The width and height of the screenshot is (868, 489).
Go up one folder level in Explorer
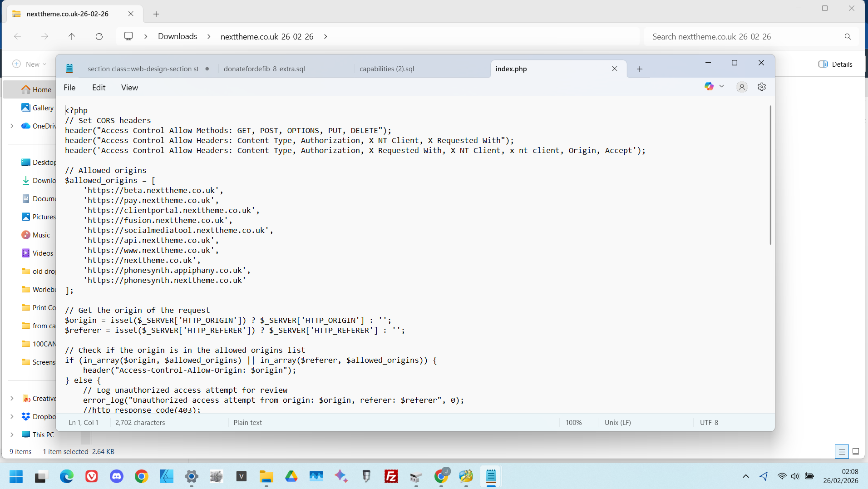click(x=72, y=36)
